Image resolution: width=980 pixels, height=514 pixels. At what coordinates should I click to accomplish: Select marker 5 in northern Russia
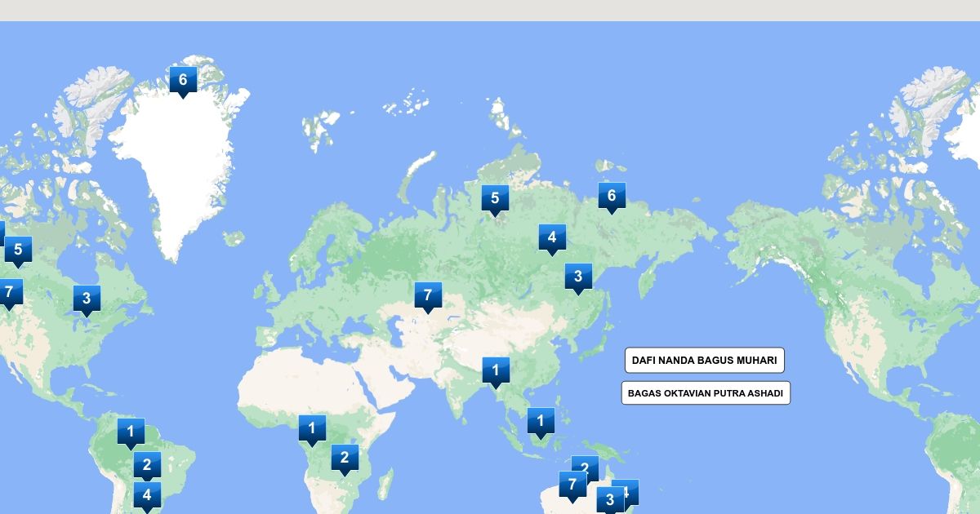495,200
